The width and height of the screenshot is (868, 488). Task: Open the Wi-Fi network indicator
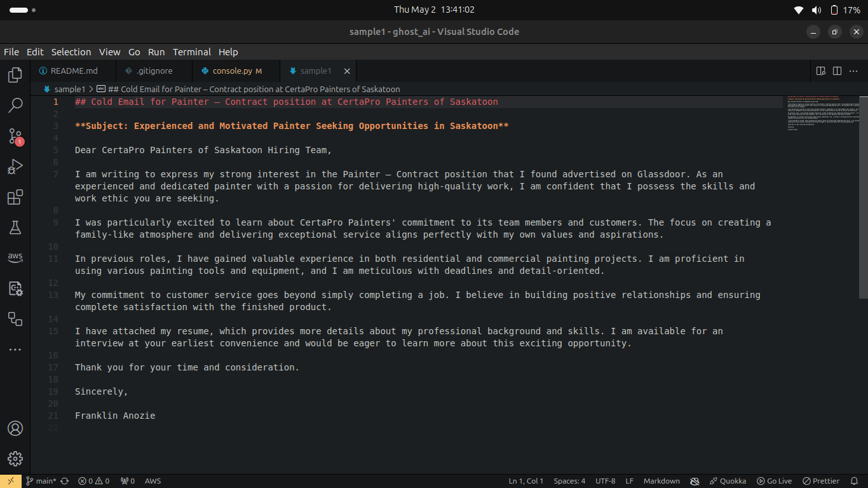[799, 10]
